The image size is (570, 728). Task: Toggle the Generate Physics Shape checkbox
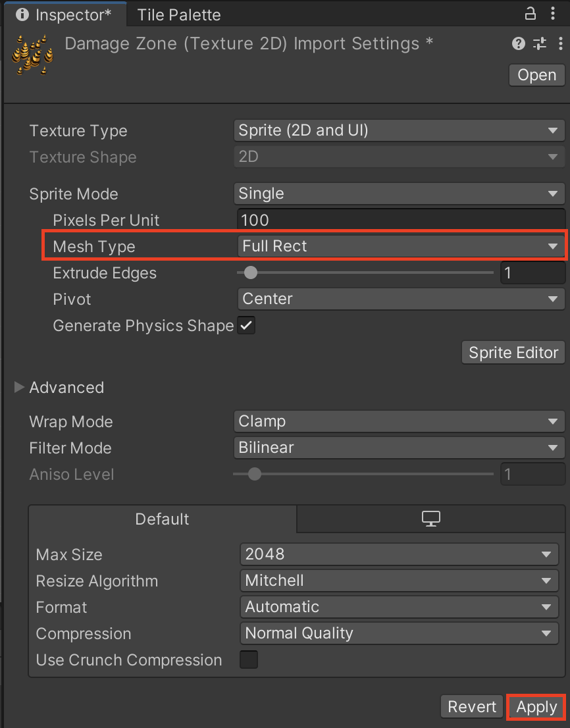point(247,325)
